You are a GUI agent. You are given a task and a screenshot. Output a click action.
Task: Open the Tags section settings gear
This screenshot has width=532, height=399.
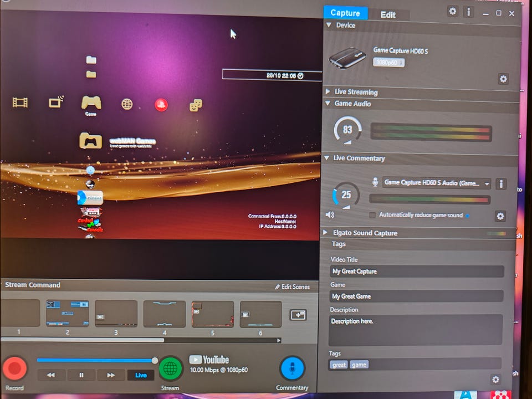click(495, 379)
